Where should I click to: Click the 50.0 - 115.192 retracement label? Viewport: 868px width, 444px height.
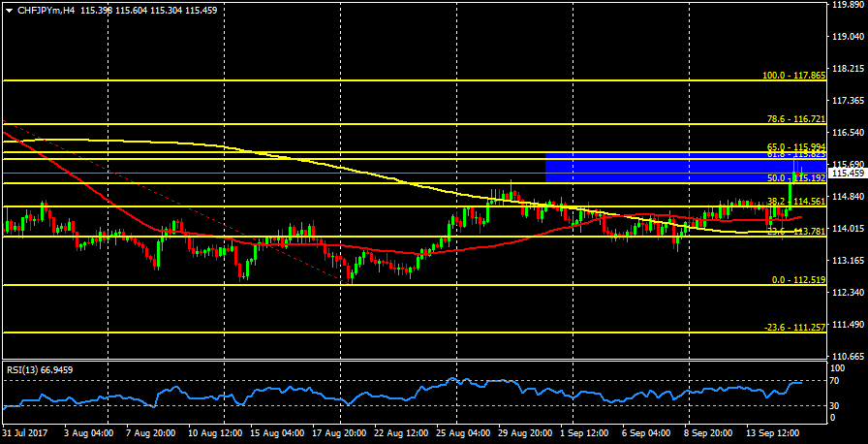[x=795, y=178]
